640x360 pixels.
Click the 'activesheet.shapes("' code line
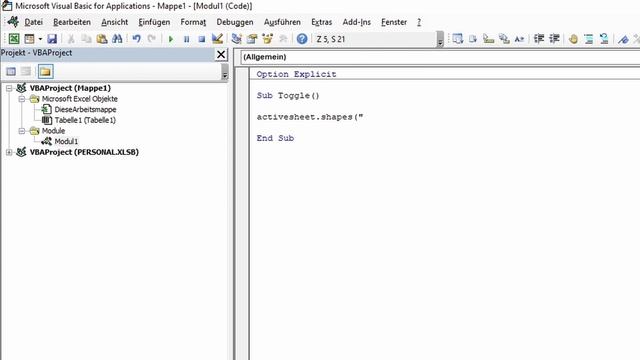coord(310,117)
